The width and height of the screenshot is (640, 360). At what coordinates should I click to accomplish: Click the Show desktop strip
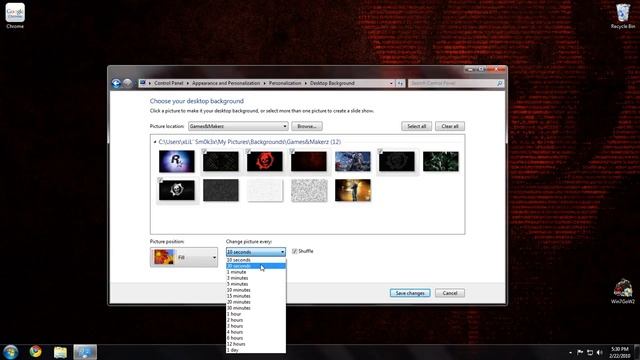637,352
